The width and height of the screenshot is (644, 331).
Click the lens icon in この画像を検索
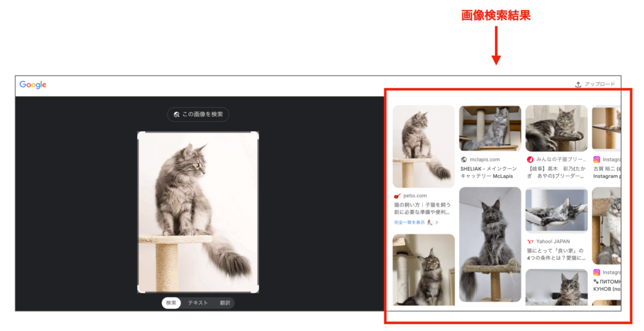coord(177,115)
